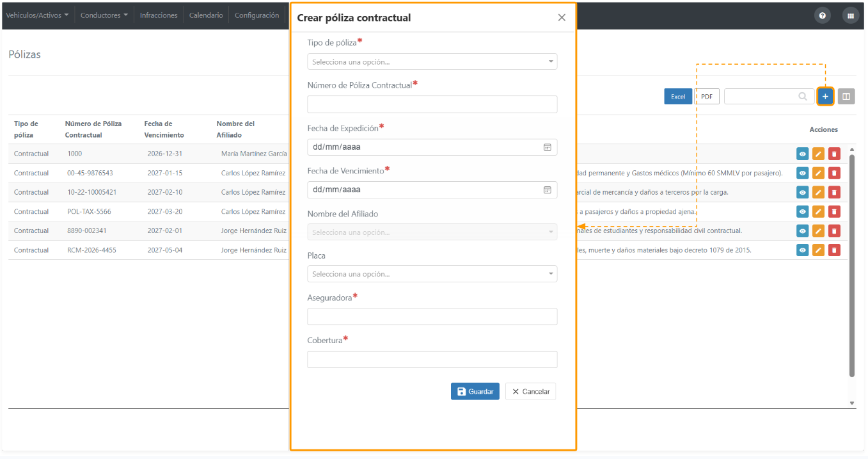Image resolution: width=868 pixels, height=459 pixels.
Task: Expand the Placa dropdown
Action: point(432,274)
